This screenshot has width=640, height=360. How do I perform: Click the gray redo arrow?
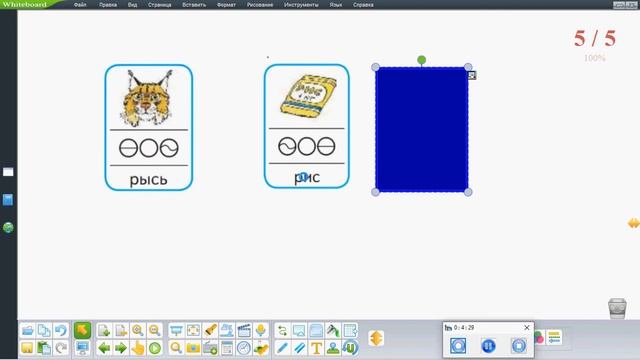pyautogui.click(x=61, y=348)
